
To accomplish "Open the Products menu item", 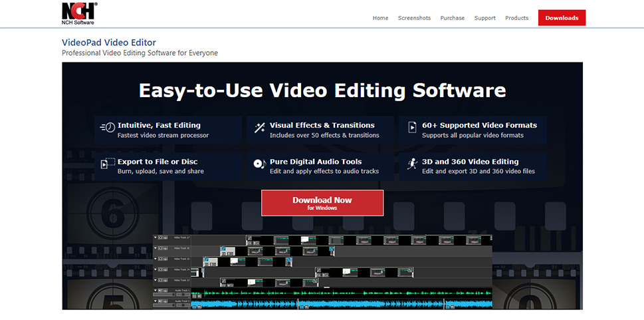I will pyautogui.click(x=516, y=18).
